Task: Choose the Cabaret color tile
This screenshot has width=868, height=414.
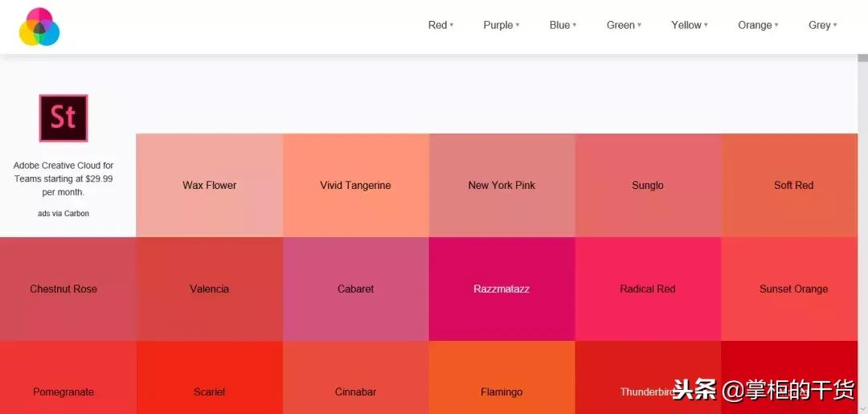Action: pyautogui.click(x=355, y=289)
